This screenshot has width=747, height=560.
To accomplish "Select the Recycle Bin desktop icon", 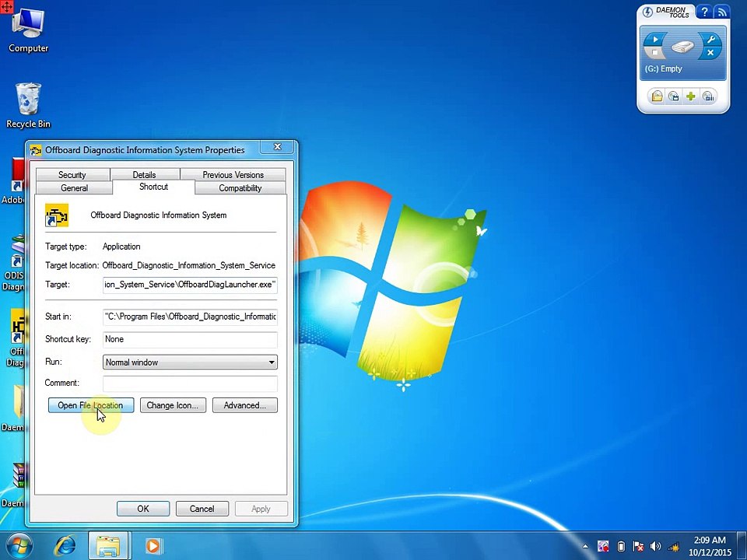I will (x=28, y=105).
